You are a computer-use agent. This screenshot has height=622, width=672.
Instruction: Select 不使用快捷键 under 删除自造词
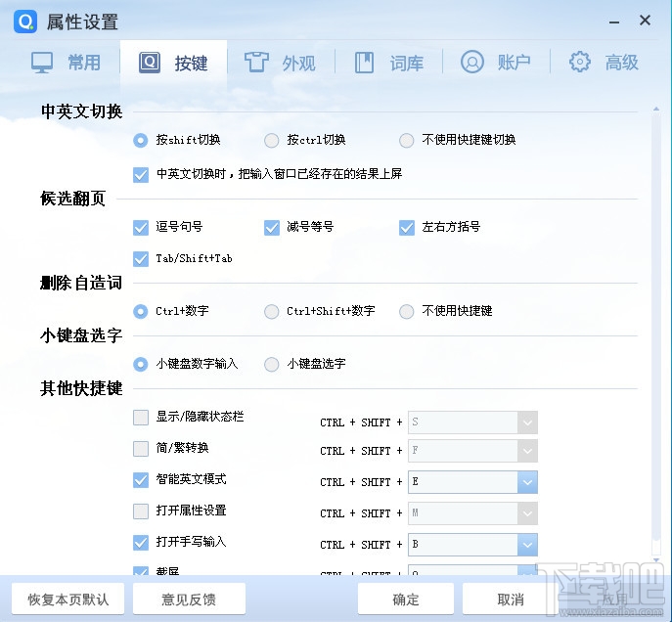(406, 311)
